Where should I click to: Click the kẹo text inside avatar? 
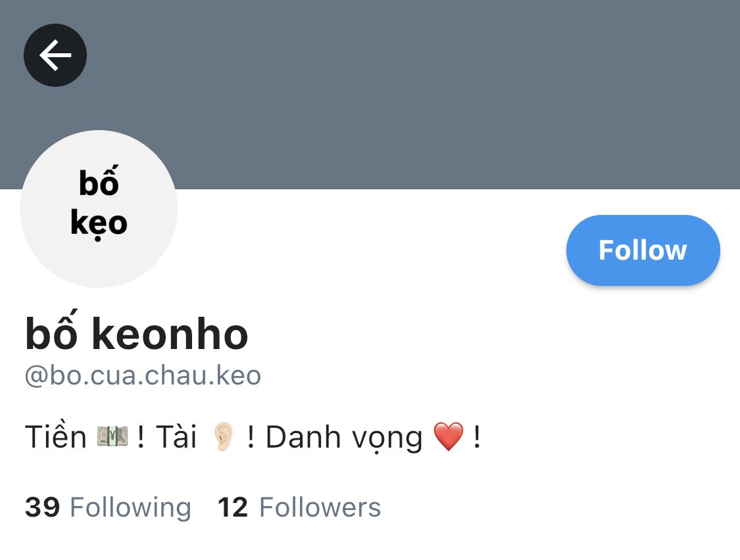99,223
